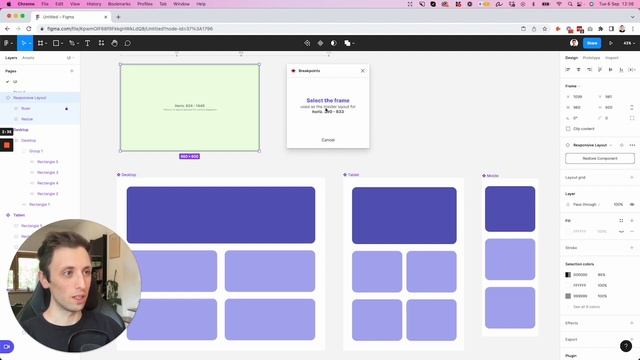Click the fill styles four-dots icon
This screenshot has height=360, width=640.
[x=621, y=221]
